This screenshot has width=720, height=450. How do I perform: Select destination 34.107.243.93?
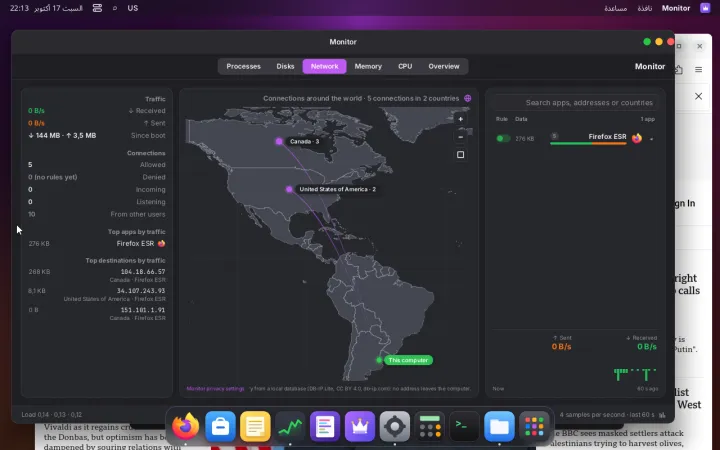141,291
